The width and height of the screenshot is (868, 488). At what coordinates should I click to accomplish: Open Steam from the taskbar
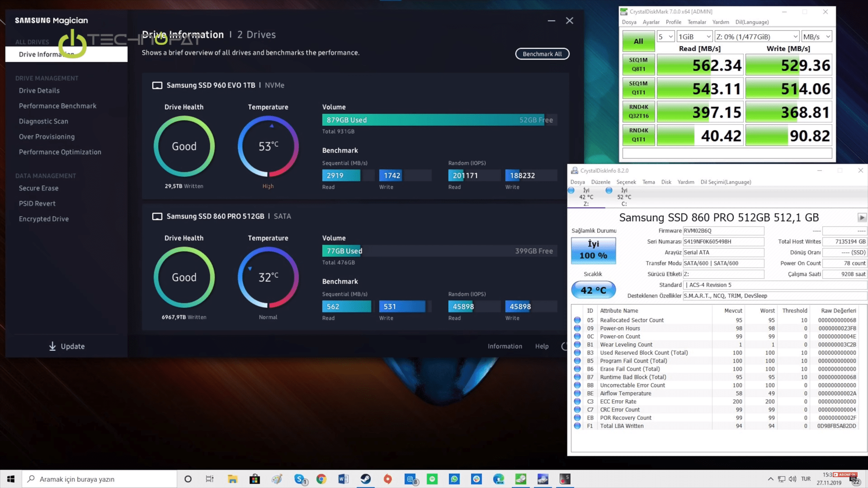(365, 479)
